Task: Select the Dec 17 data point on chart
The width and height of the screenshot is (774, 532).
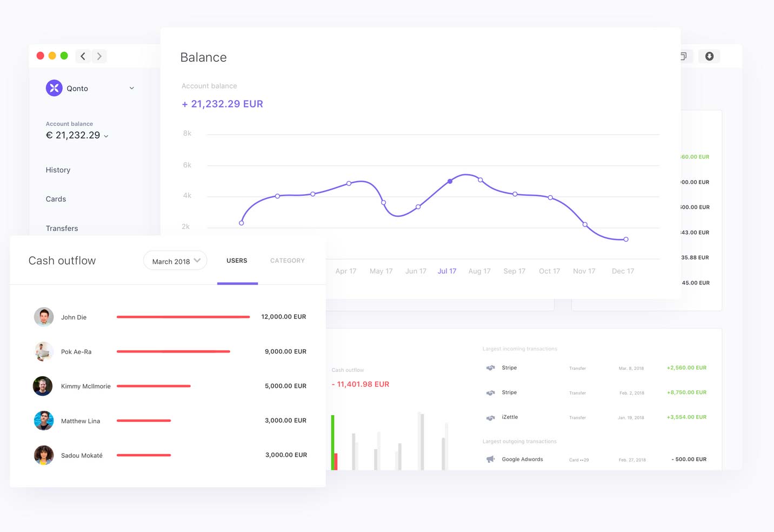Action: click(x=626, y=239)
